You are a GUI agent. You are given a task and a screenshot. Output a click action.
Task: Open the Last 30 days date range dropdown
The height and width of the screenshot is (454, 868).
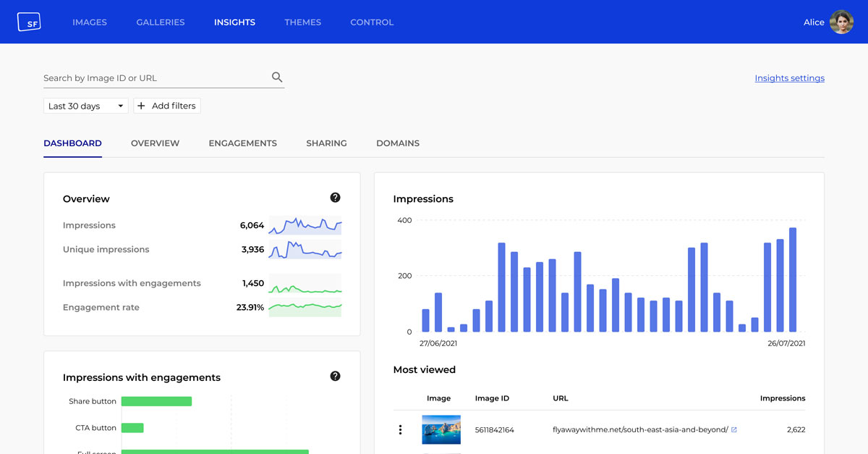click(85, 105)
